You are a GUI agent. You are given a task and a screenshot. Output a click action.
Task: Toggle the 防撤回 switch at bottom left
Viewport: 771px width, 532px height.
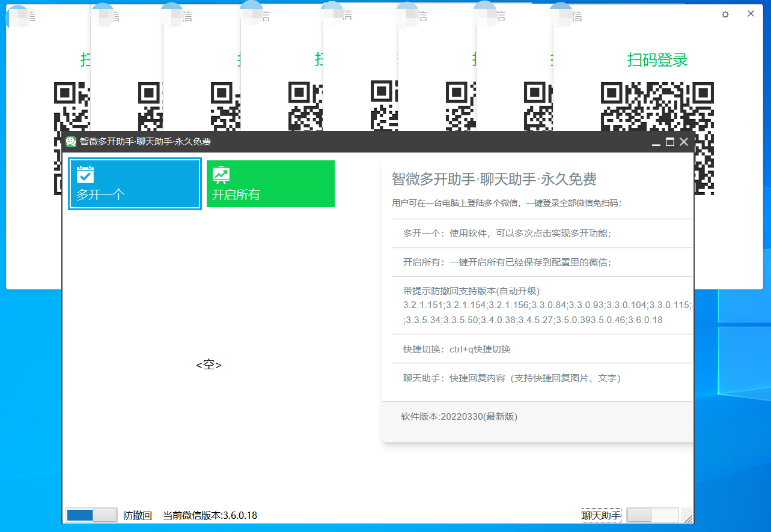[x=91, y=515]
